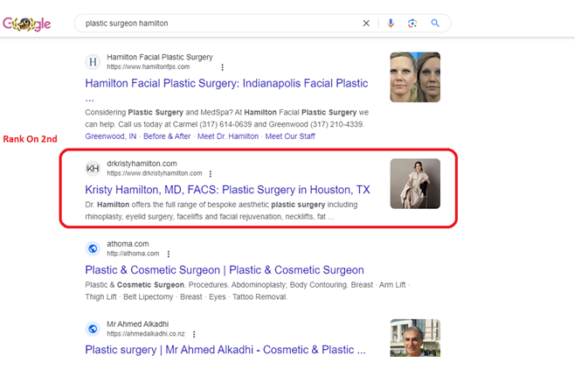This screenshot has height=369, width=588.
Task: Open the Greenwood, IN sitelink
Action: 111,136
